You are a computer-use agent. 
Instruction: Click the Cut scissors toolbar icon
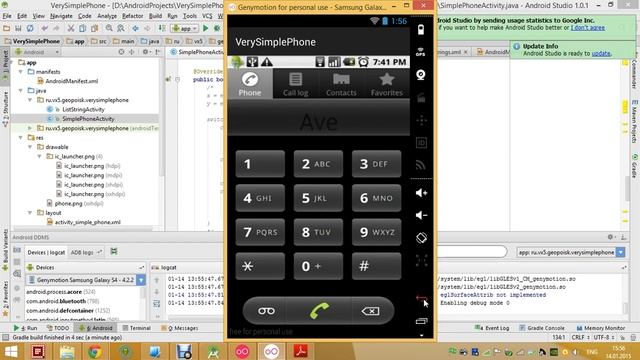point(71,28)
